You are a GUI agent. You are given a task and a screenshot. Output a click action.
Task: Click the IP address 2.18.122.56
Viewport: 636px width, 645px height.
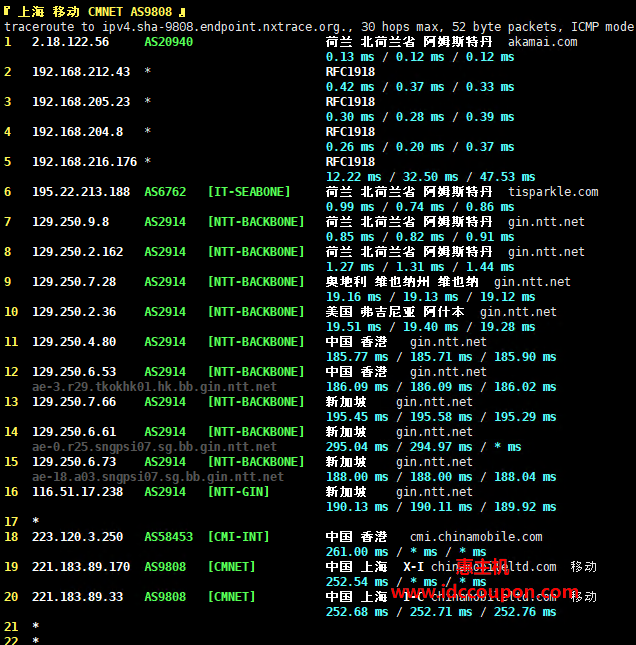(x=70, y=42)
